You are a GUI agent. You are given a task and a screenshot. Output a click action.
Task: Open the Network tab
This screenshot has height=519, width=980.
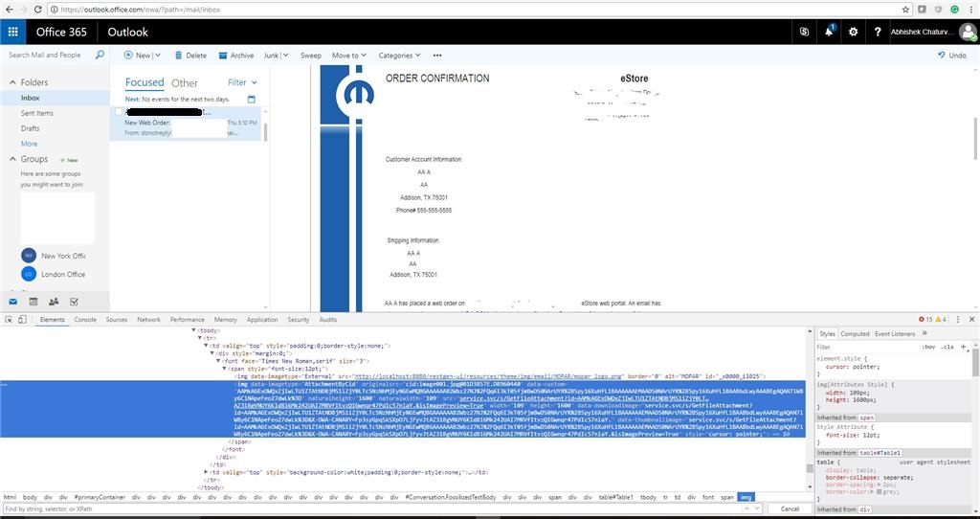click(x=148, y=319)
